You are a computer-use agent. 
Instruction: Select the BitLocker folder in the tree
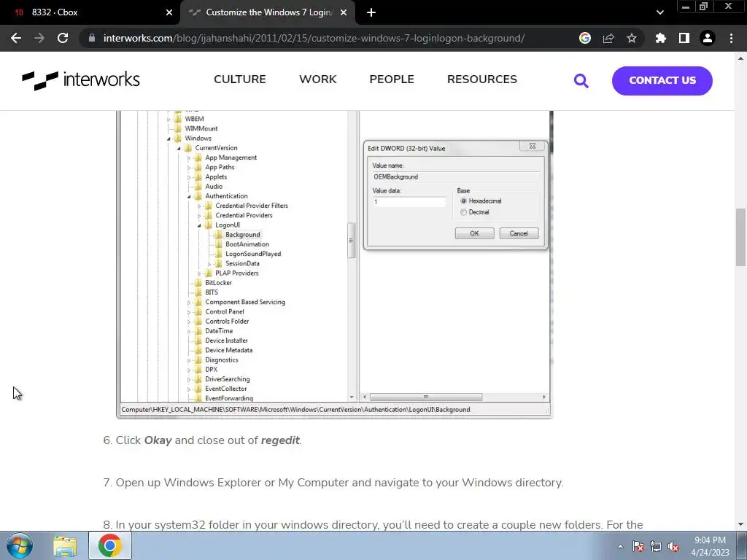coord(218,283)
